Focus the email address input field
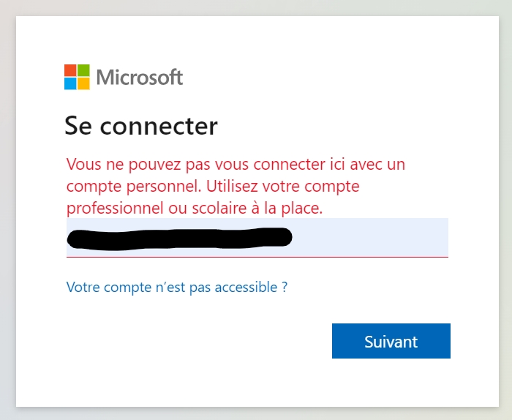The height and width of the screenshot is (420, 512). pos(366,237)
